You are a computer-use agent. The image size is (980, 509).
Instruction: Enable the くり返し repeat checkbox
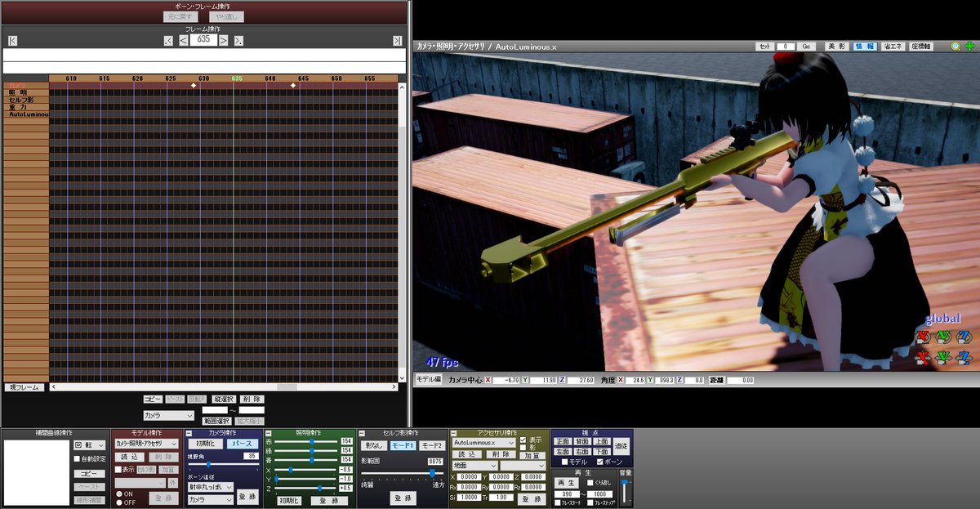[591, 484]
